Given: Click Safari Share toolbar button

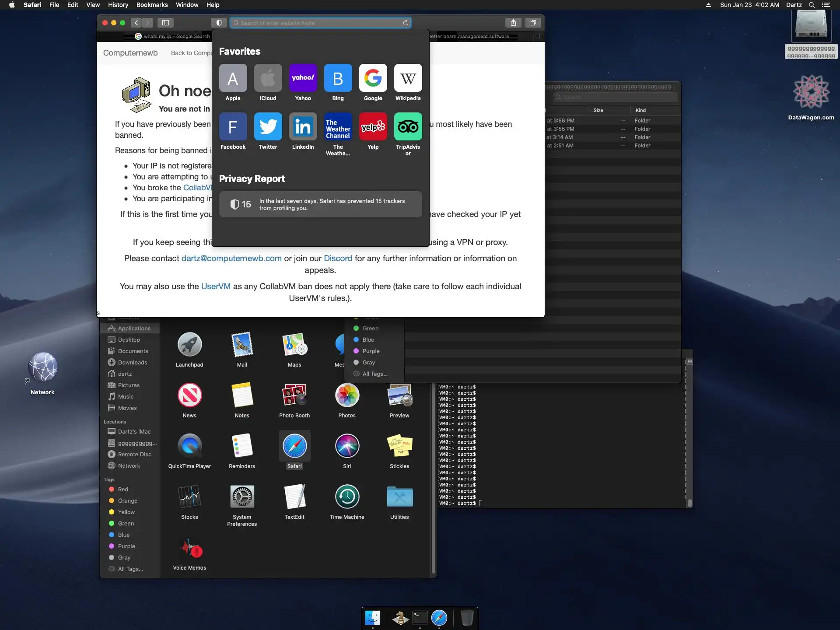Looking at the screenshot, I should [513, 23].
